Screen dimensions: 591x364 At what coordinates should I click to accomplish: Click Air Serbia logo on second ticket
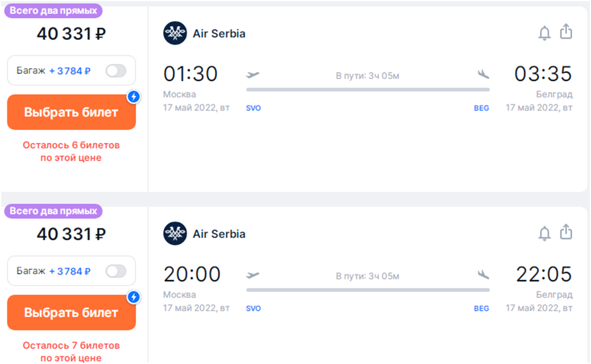[175, 234]
